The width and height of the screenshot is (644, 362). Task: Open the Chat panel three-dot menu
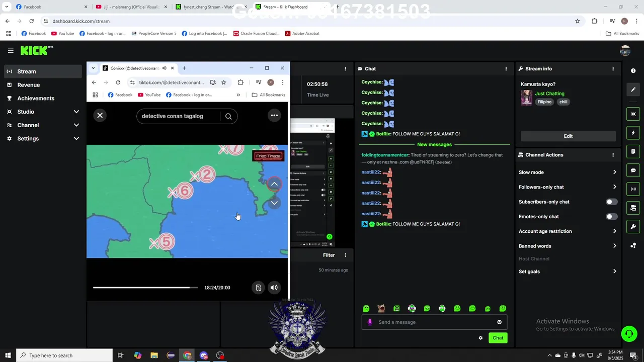click(x=506, y=69)
